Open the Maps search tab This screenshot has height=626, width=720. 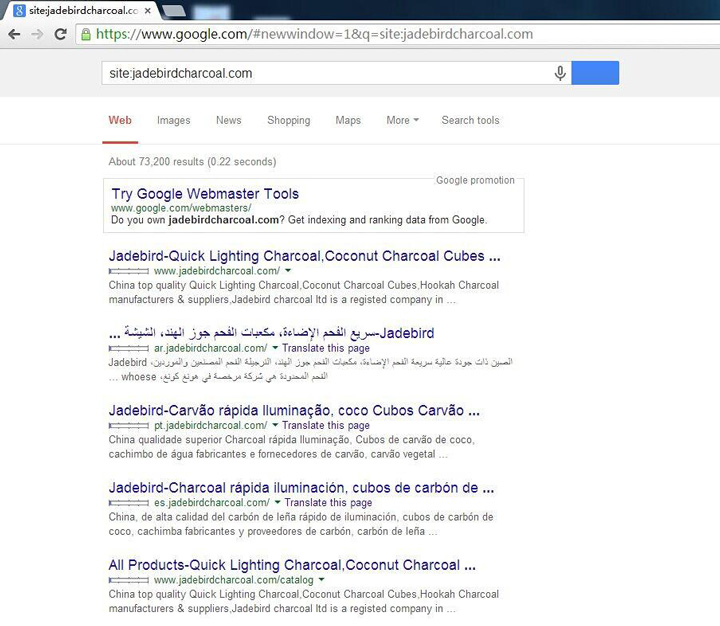[x=348, y=120]
